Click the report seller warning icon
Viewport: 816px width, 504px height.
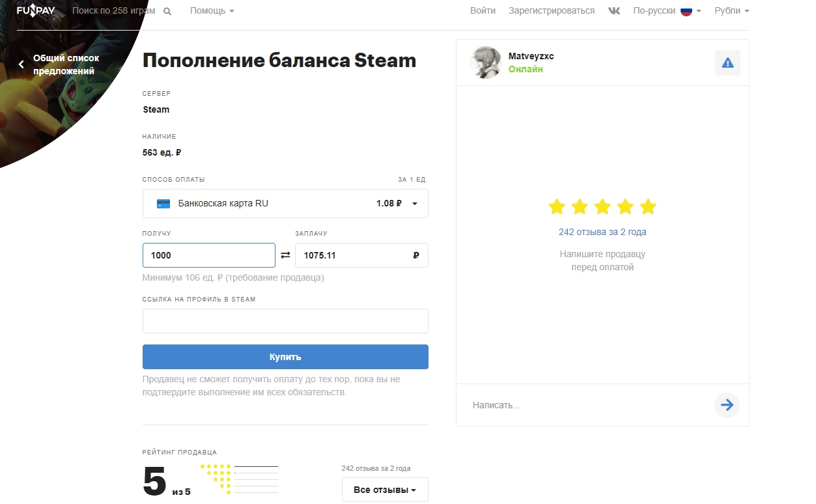tap(727, 63)
